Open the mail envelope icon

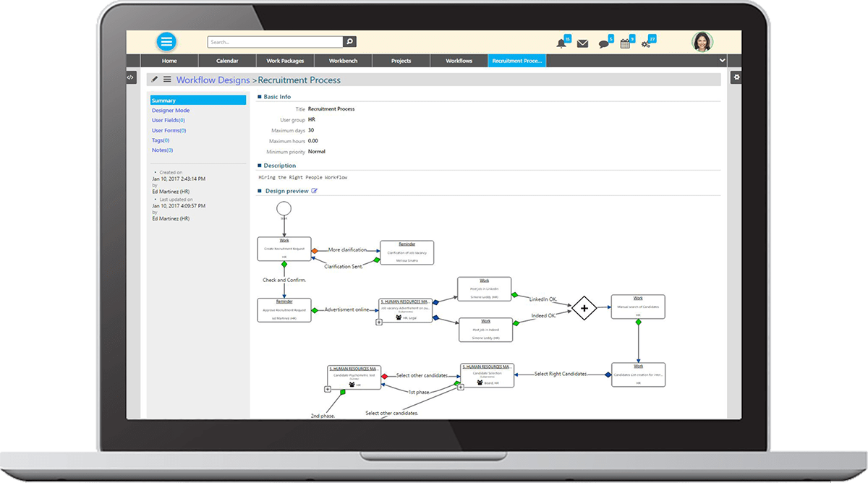(x=582, y=43)
